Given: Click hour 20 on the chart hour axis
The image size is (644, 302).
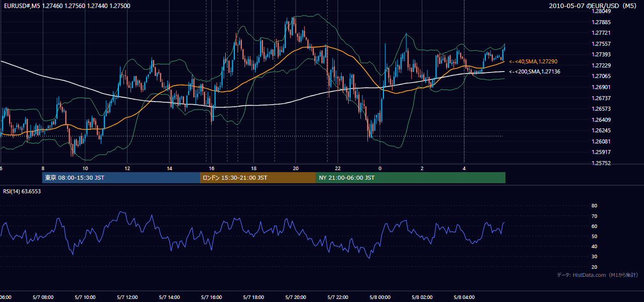Looking at the screenshot, I should [x=296, y=168].
